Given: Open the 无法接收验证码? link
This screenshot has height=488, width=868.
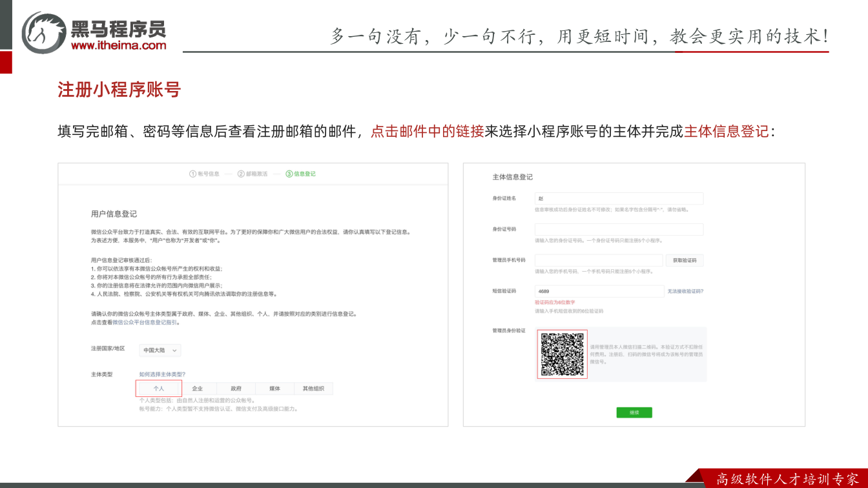Looking at the screenshot, I should click(685, 291).
